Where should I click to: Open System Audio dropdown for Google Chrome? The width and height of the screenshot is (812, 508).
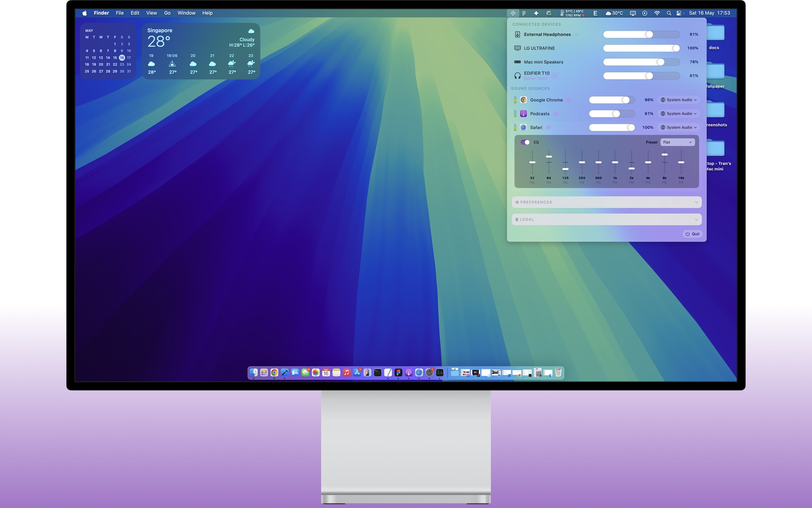click(x=678, y=100)
